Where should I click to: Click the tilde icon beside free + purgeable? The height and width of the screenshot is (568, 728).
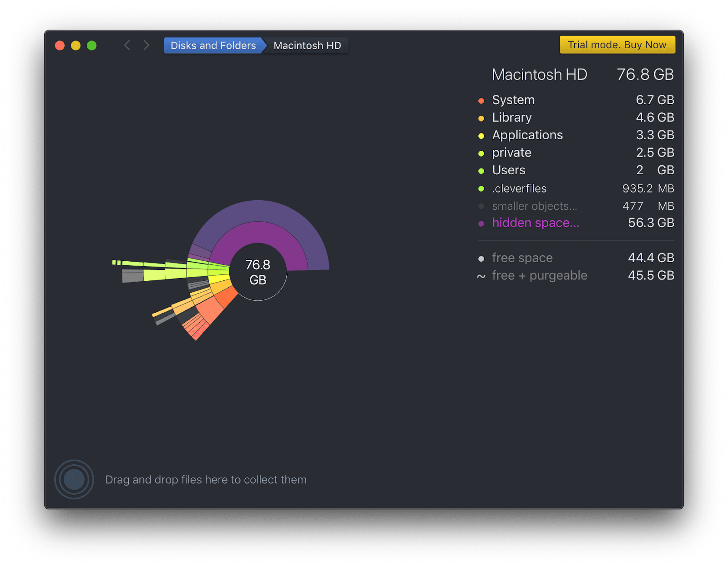pyautogui.click(x=481, y=275)
